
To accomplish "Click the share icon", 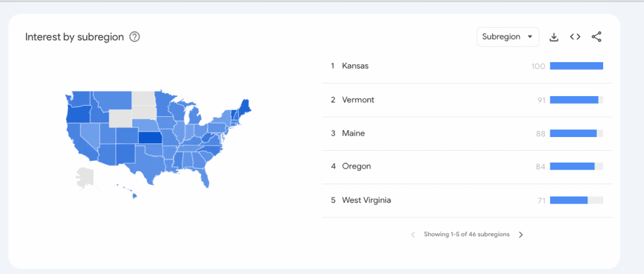I will pos(596,37).
